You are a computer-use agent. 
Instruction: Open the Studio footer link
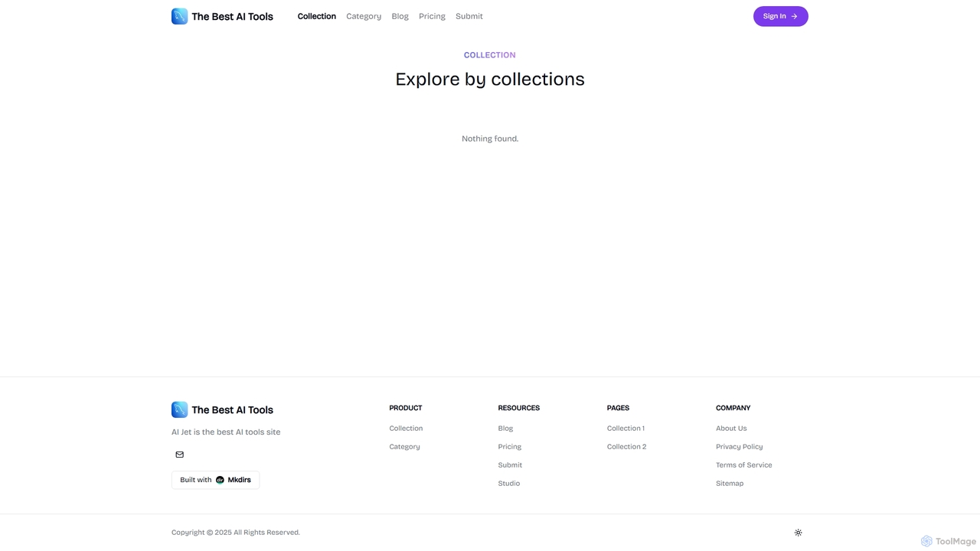tap(508, 484)
